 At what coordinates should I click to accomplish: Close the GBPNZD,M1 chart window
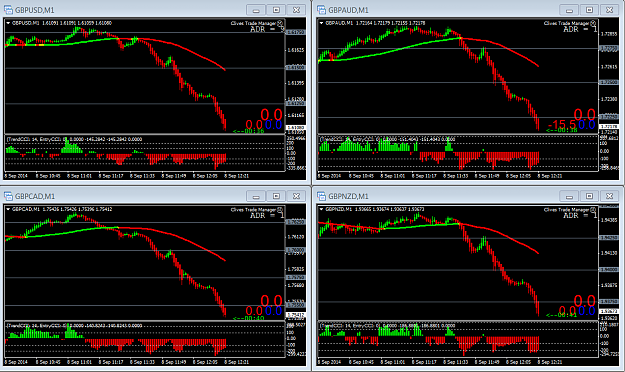(x=609, y=196)
